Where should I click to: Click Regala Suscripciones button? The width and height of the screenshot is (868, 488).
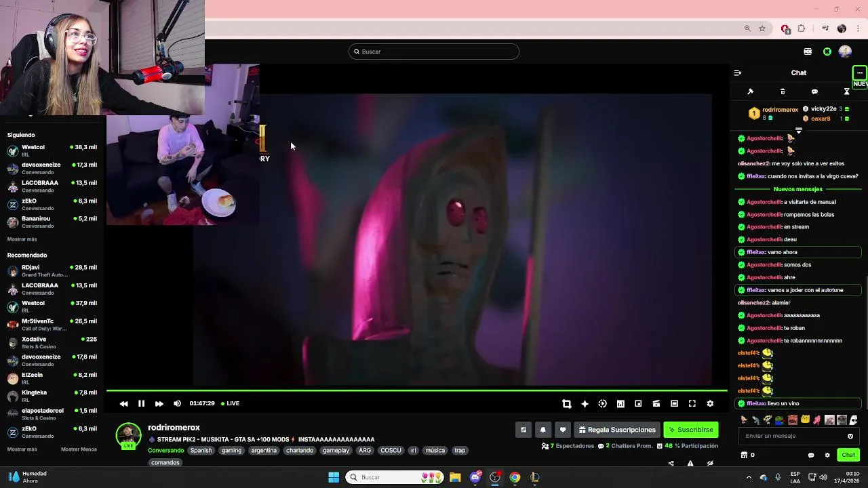(617, 430)
